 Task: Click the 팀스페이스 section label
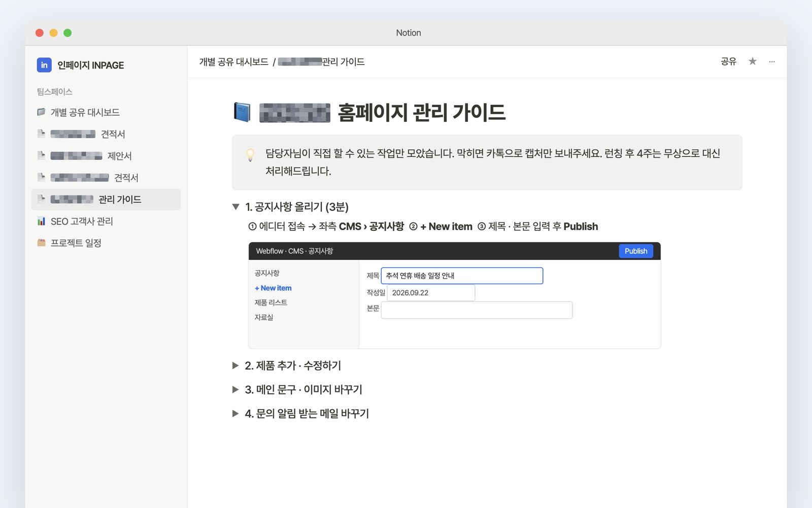pyautogui.click(x=54, y=91)
